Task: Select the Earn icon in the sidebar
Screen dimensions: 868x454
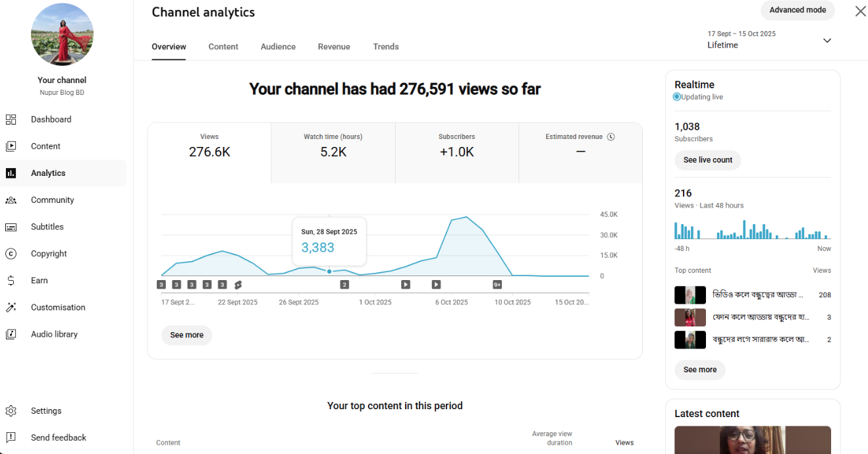Action: 11,280
